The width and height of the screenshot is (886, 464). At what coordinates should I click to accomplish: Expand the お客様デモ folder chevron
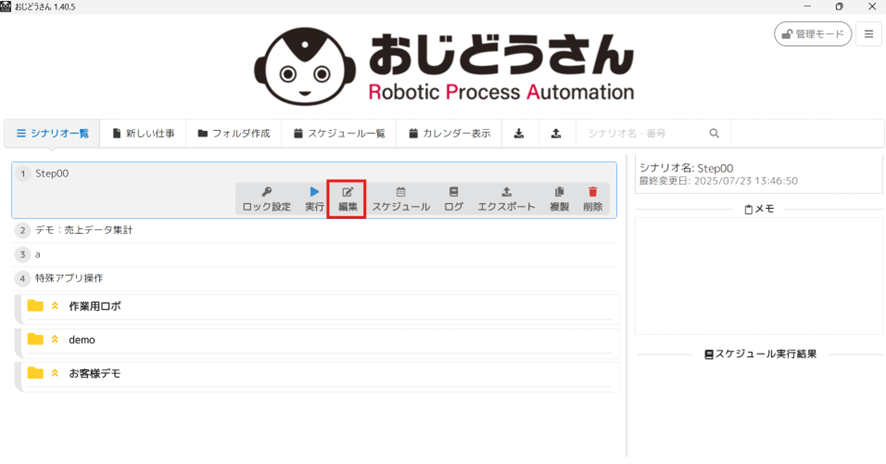[55, 373]
